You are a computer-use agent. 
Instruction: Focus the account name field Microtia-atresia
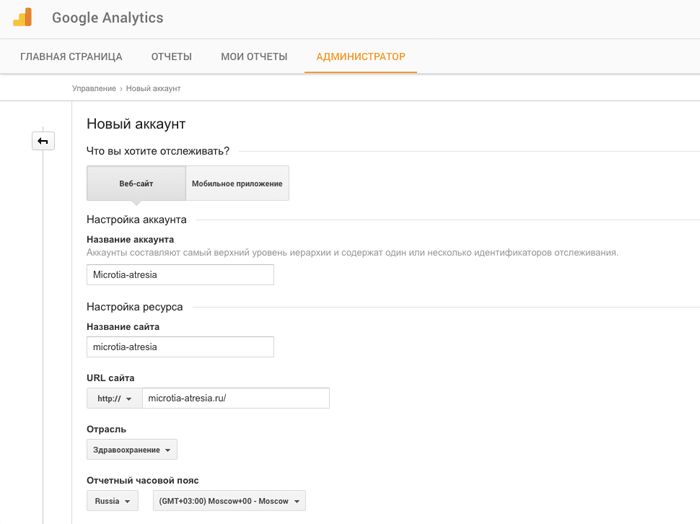coord(180,274)
